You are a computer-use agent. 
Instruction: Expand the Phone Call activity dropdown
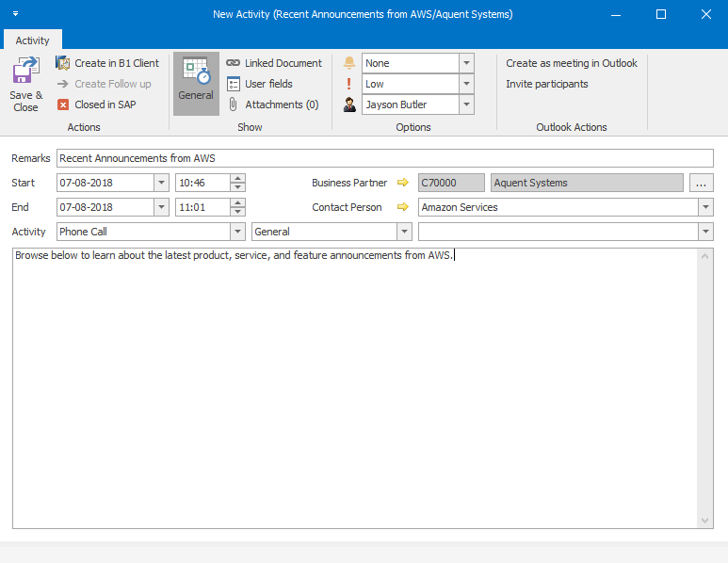pos(237,232)
